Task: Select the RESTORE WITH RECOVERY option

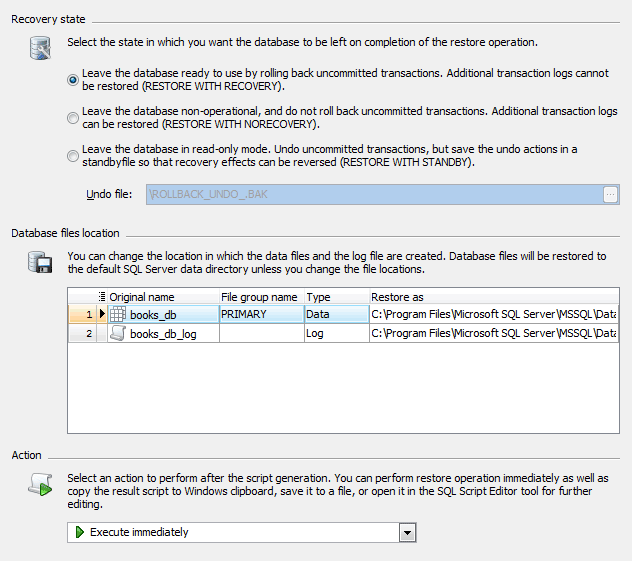Action: coord(73,78)
